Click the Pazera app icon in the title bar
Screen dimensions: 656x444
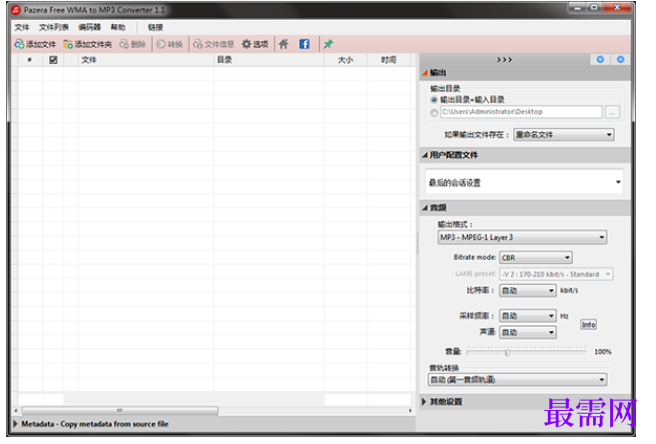pyautogui.click(x=16, y=10)
